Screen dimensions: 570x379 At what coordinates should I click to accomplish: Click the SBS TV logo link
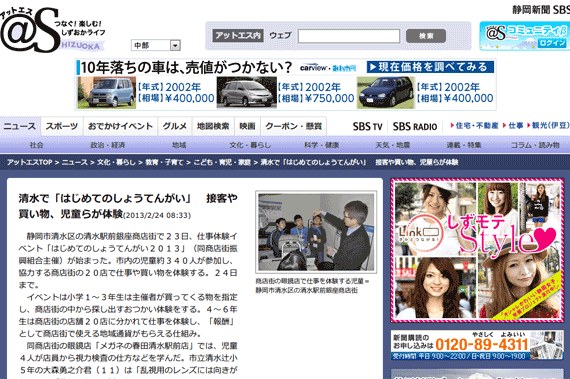point(368,126)
